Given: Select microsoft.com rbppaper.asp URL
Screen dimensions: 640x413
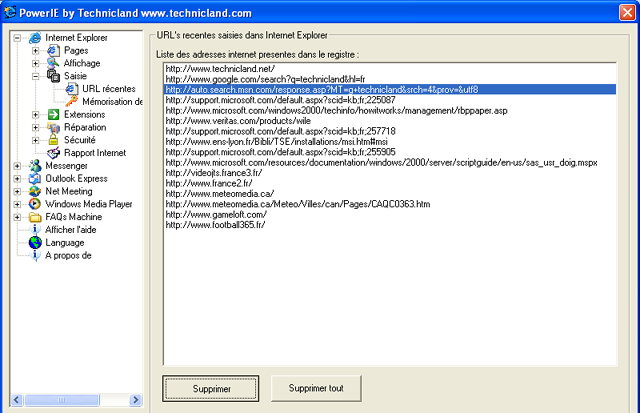Looking at the screenshot, I should point(390,111).
